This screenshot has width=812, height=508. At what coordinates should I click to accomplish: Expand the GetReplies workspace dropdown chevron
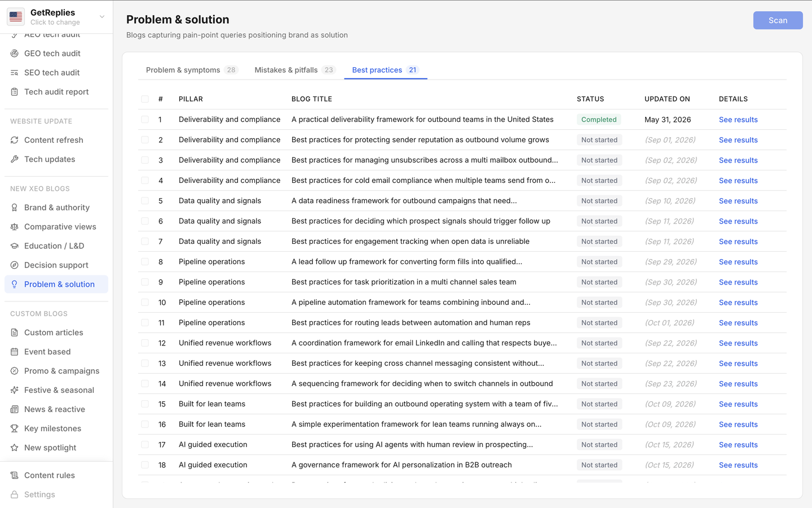pos(102,17)
